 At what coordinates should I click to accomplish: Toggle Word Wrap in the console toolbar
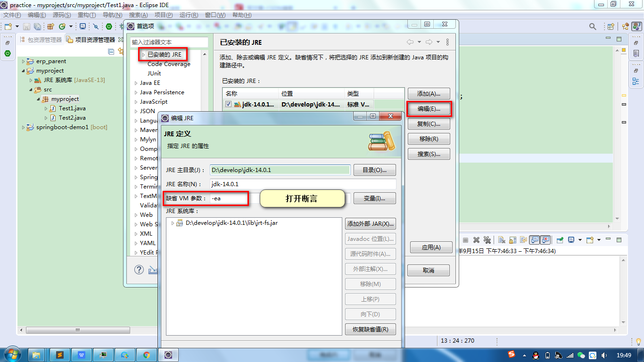pos(523,240)
